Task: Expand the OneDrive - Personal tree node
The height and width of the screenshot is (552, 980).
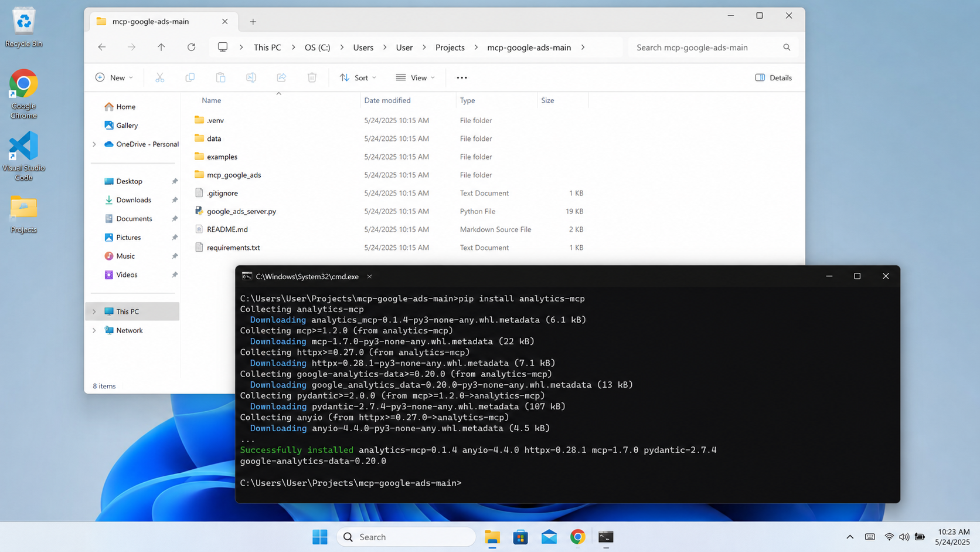Action: [x=94, y=144]
